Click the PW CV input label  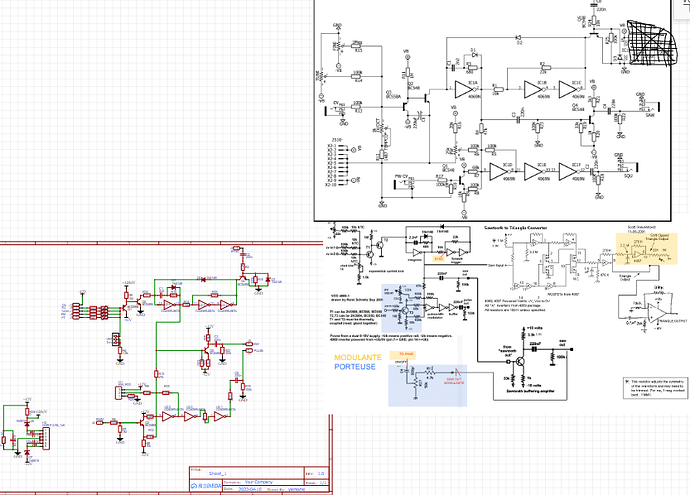click(x=401, y=176)
